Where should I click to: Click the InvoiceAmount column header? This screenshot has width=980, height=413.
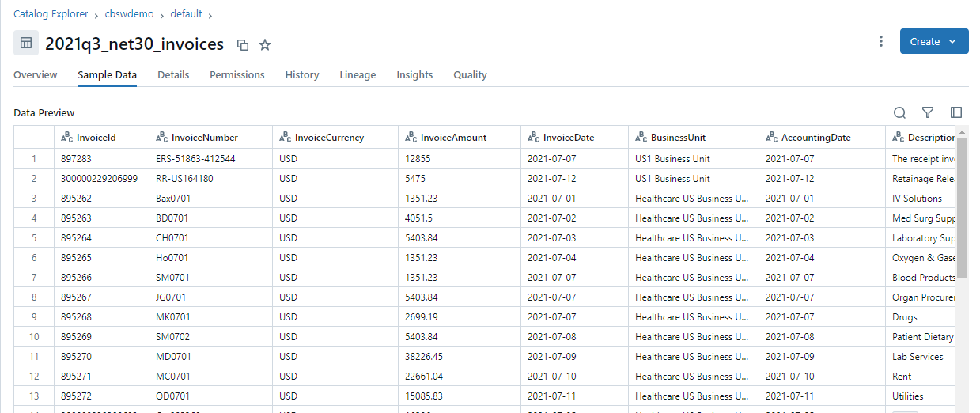pos(453,138)
